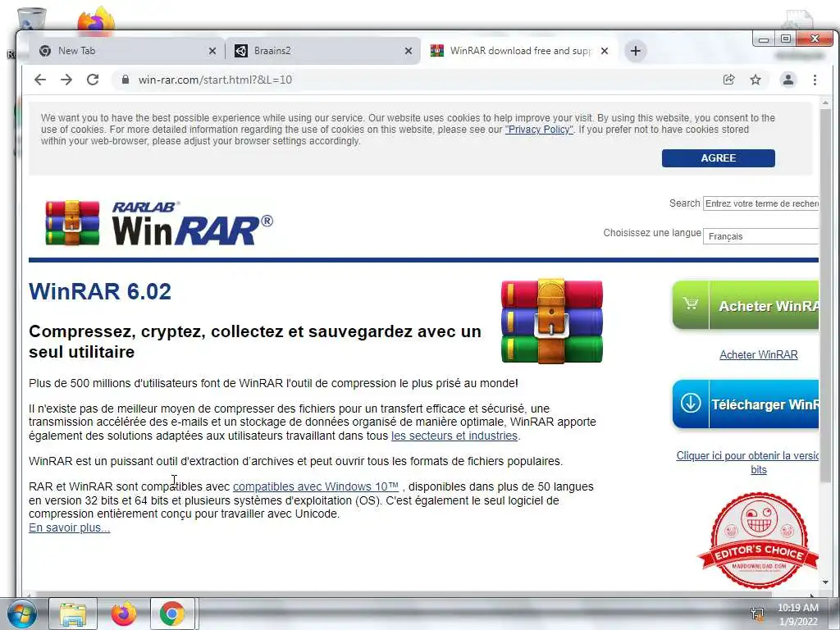
Task: Open the En savoir plus link
Action: pos(69,527)
